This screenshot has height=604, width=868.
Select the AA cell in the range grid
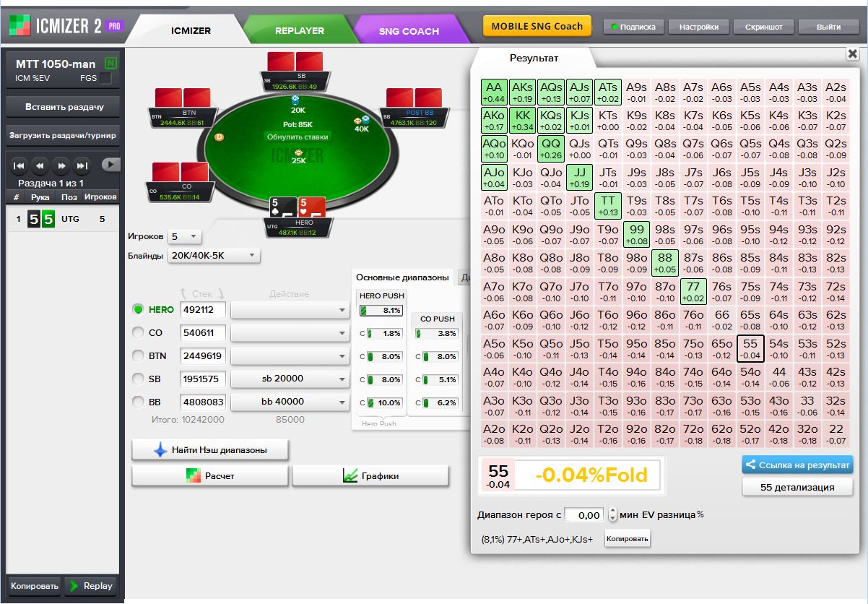click(494, 92)
